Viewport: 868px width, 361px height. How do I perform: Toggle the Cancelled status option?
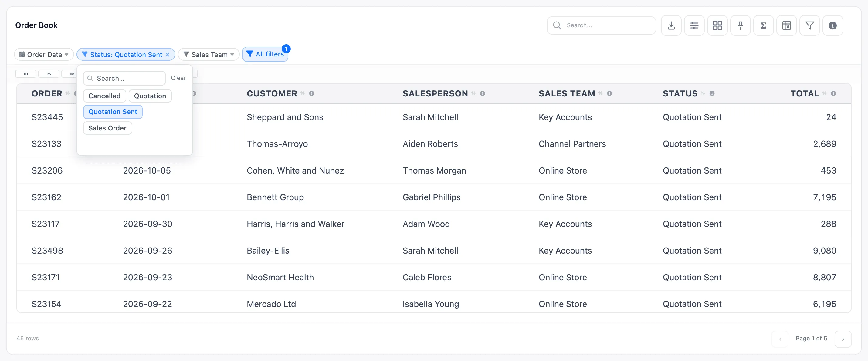pos(104,96)
